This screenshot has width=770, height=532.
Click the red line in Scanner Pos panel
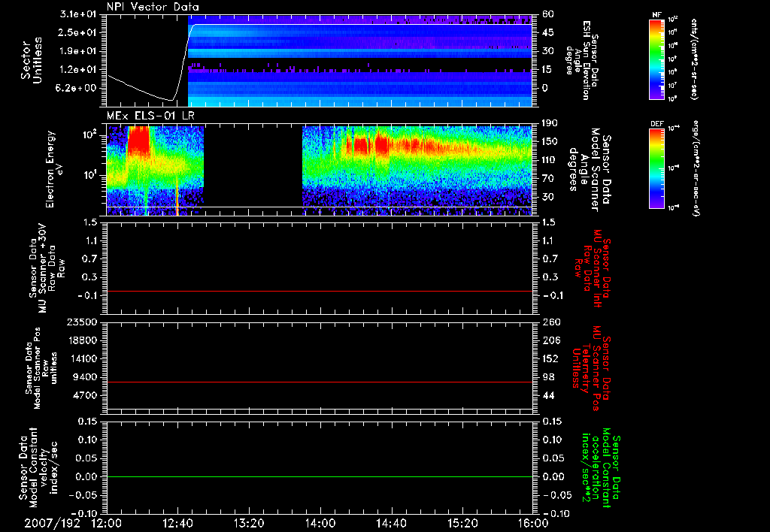(320, 382)
